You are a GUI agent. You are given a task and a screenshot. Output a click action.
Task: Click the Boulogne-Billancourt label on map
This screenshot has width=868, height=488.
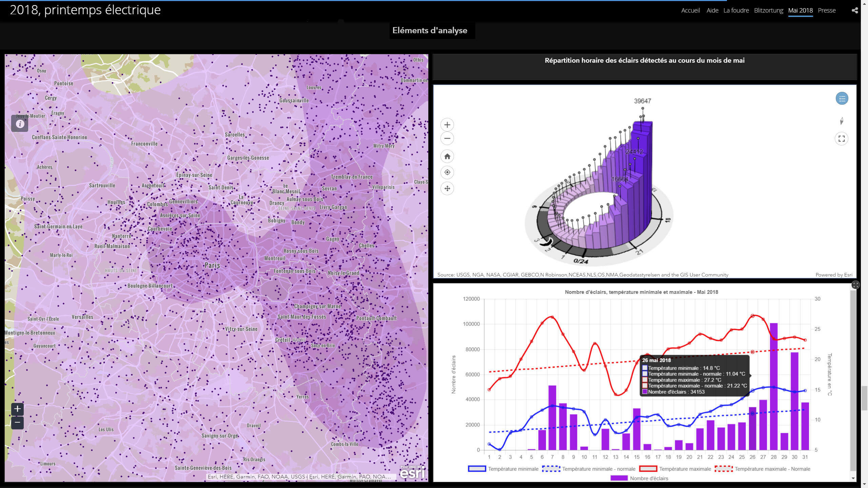coord(150,286)
